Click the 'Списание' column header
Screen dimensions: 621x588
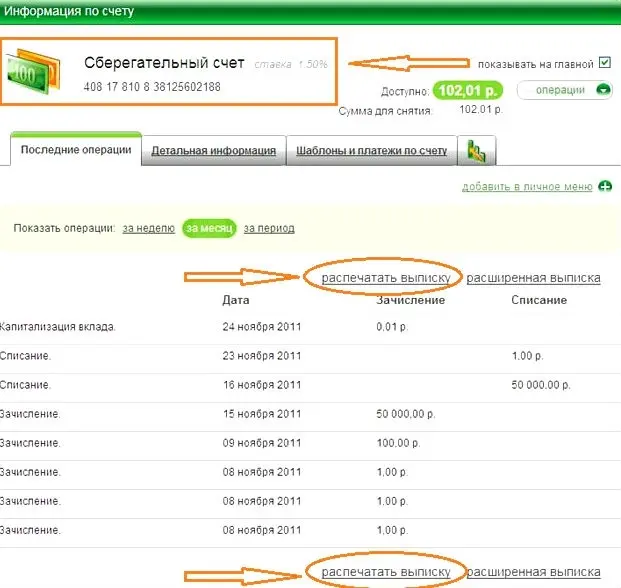539,300
